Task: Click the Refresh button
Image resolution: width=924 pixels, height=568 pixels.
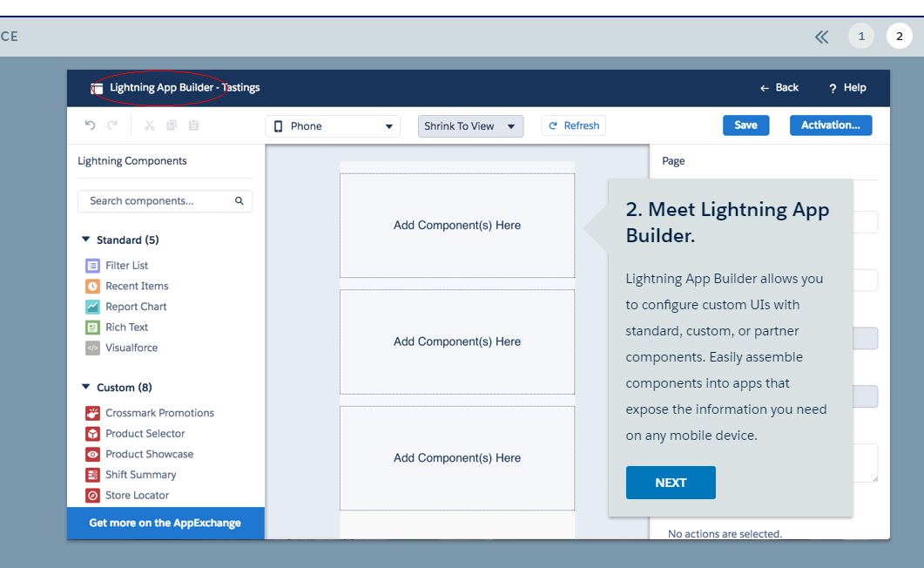Action: coord(573,125)
